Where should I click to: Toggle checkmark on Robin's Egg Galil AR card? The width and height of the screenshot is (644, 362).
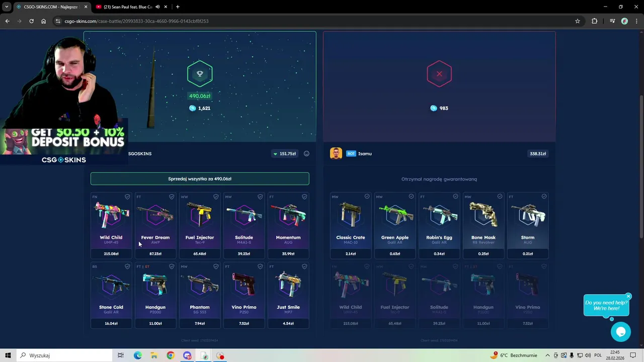455,197
